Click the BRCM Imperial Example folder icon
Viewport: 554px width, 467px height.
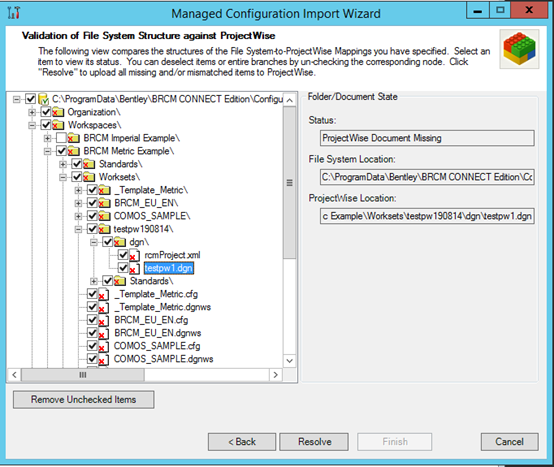pos(73,138)
